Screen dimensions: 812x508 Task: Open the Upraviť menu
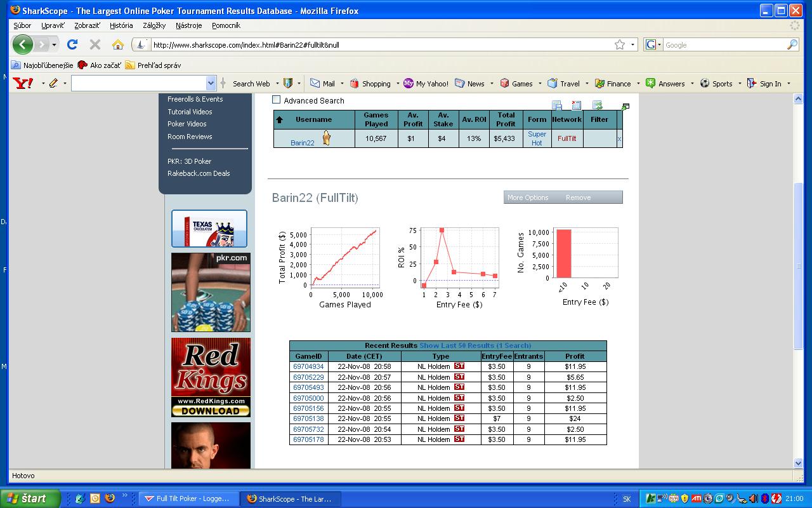coord(53,25)
